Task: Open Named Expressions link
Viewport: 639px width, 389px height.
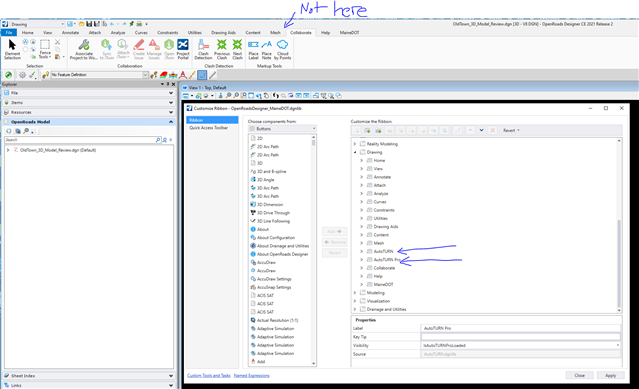Action: (x=251, y=376)
